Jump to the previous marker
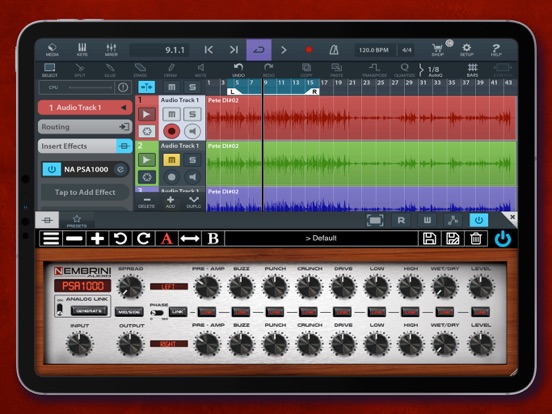Screen dimensions: 552x414 tap(209, 50)
